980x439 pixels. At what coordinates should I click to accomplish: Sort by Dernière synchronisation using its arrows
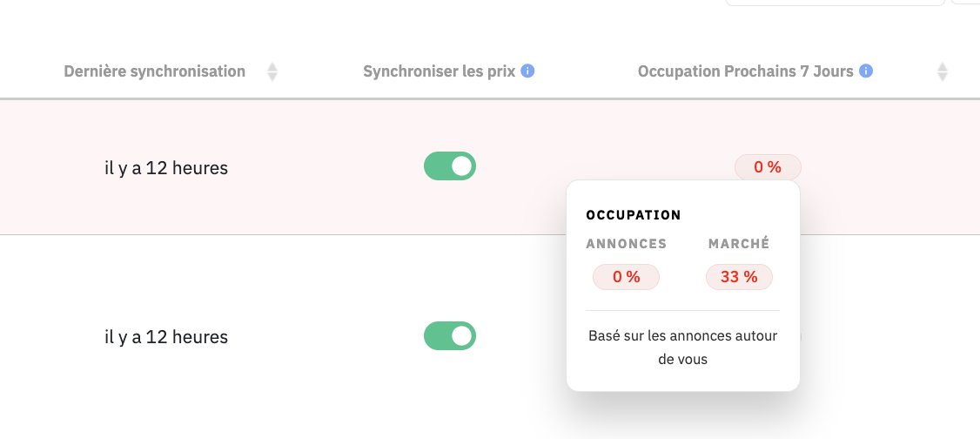272,72
